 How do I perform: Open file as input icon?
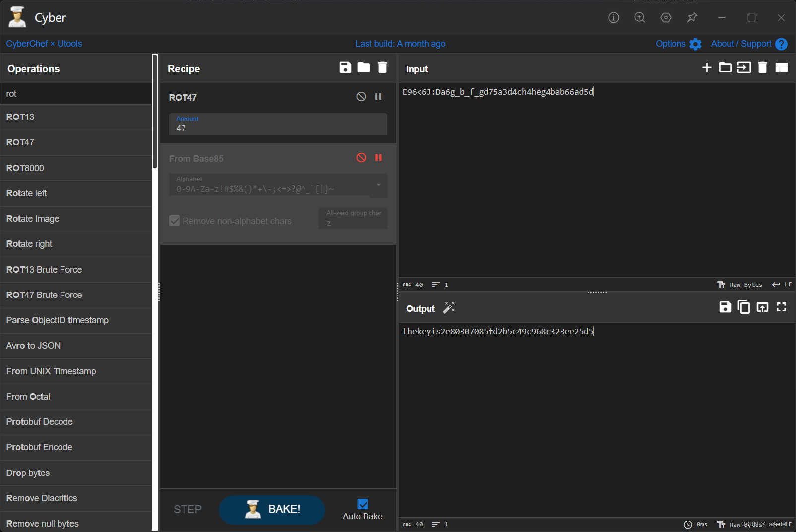(744, 67)
